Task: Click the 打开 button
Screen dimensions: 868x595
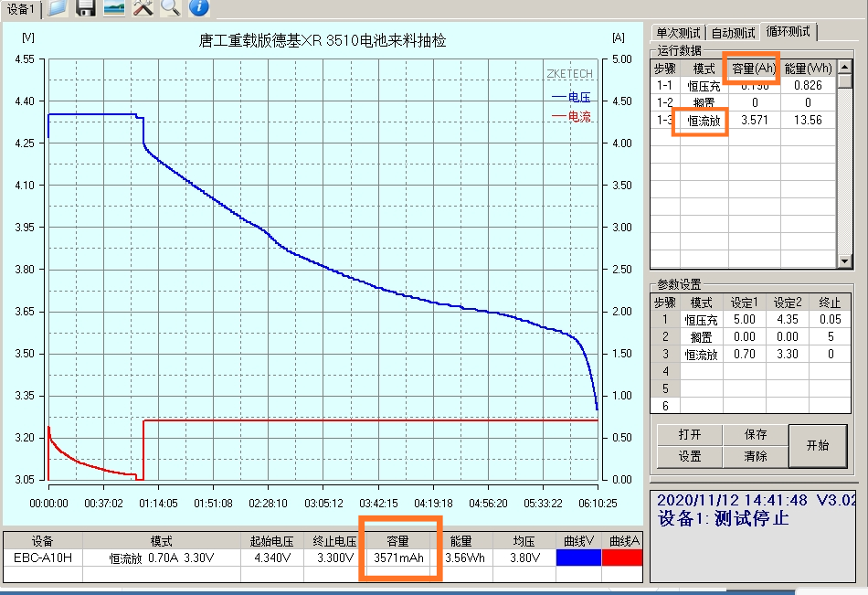Action: click(690, 434)
